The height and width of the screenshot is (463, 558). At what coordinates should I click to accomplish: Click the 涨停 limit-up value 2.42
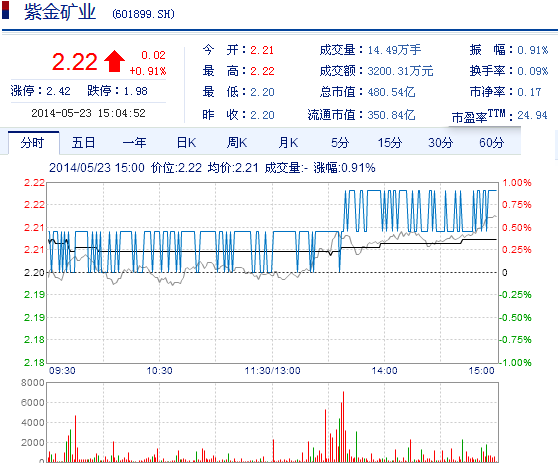[x=58, y=91]
